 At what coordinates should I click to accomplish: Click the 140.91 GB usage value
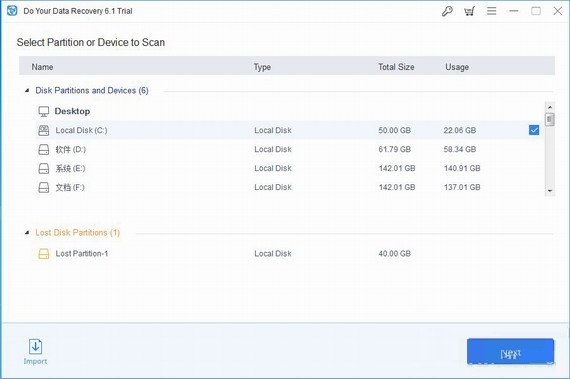[462, 168]
